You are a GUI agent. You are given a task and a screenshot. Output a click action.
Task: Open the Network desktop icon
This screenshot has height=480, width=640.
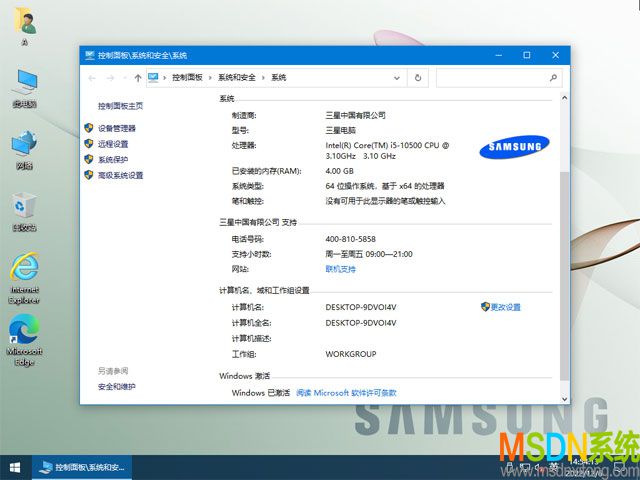[x=24, y=149]
